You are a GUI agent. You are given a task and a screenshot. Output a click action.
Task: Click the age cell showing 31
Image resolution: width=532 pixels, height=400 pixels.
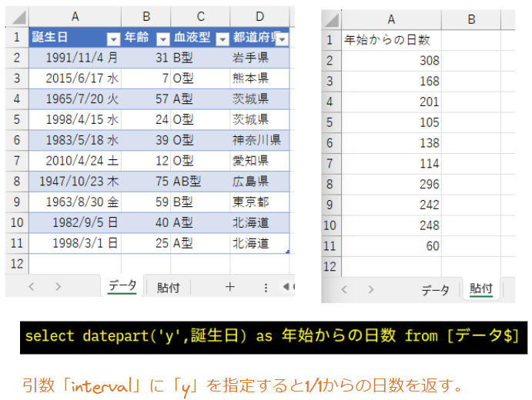click(146, 58)
